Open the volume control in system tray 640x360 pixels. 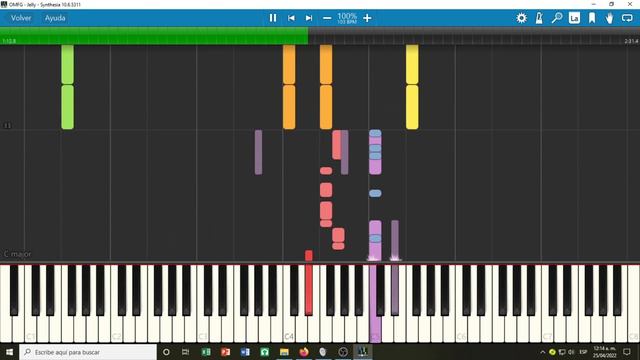point(571,352)
